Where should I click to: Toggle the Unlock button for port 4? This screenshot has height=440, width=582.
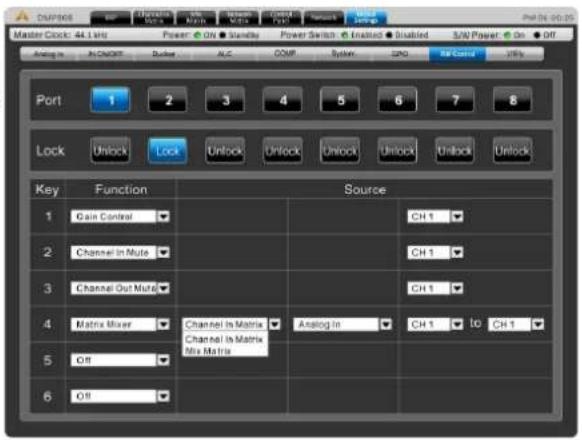pos(282,150)
